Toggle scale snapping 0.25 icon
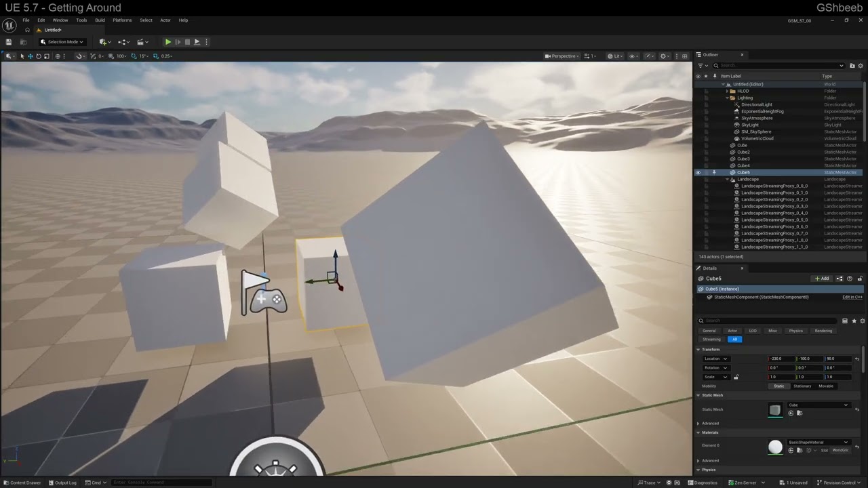Screen dimensions: 868x488 coord(157,56)
